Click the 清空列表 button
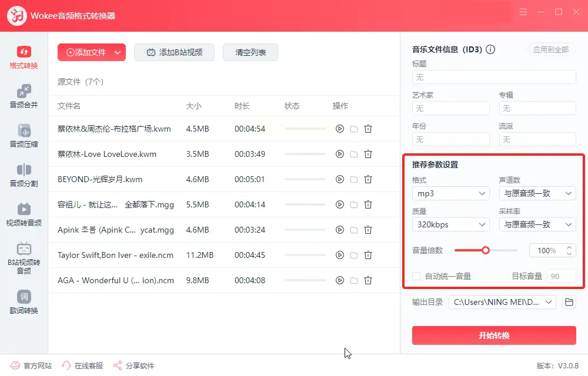 [250, 52]
